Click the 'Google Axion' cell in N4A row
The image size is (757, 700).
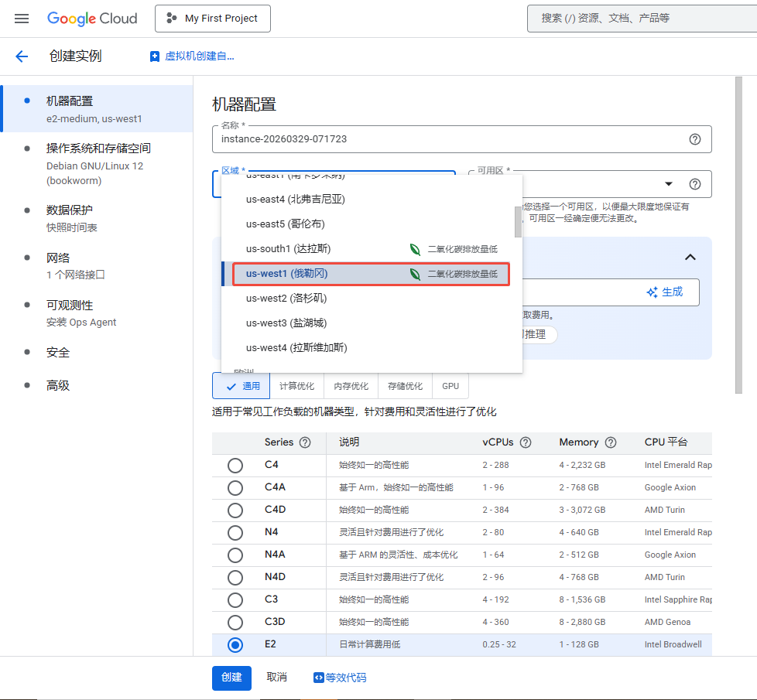click(670, 555)
